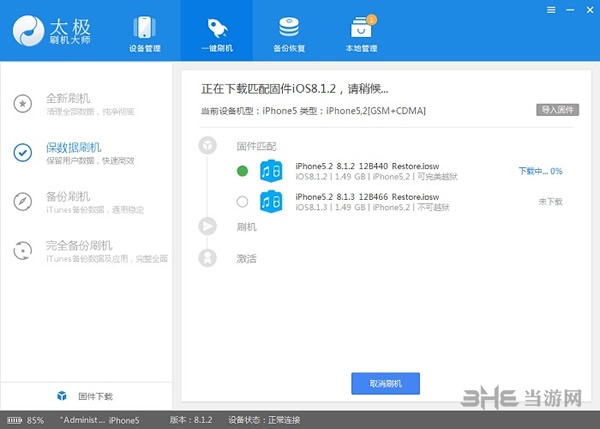Screen dimensions: 600x429
Task: Click circular icon for 完全备份刷机
Action: pos(23,251)
